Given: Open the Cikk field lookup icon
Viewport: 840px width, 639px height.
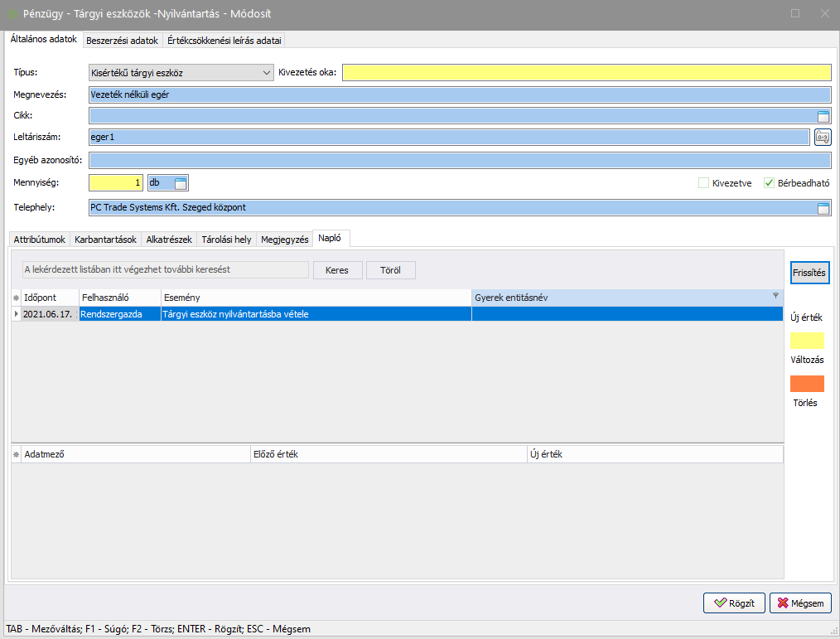Looking at the screenshot, I should coord(823,116).
